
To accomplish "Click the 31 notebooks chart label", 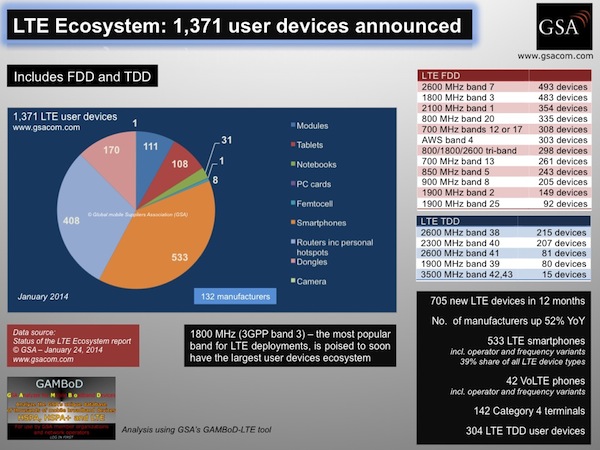I will point(227,140).
